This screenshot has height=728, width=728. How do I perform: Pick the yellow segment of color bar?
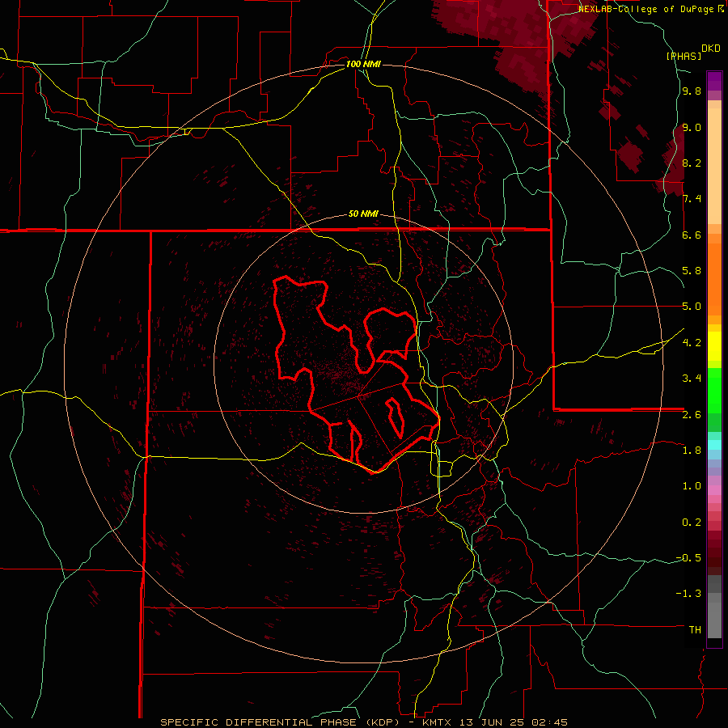tap(714, 346)
